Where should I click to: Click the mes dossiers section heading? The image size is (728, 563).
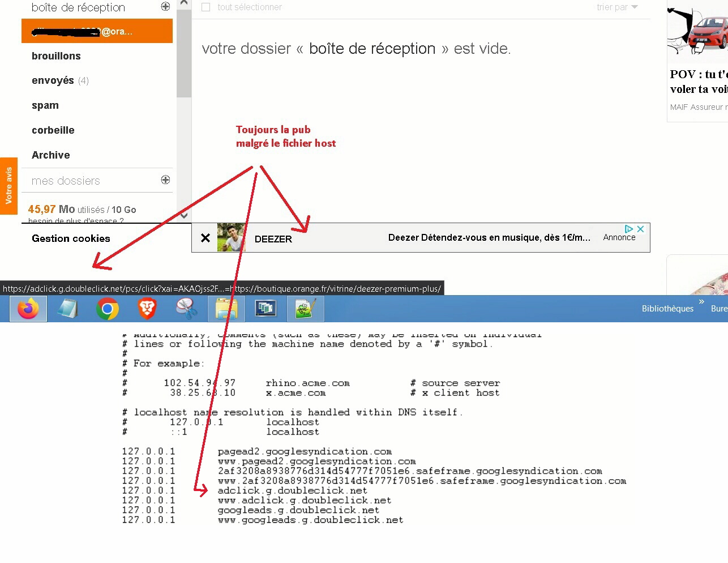pos(66,181)
